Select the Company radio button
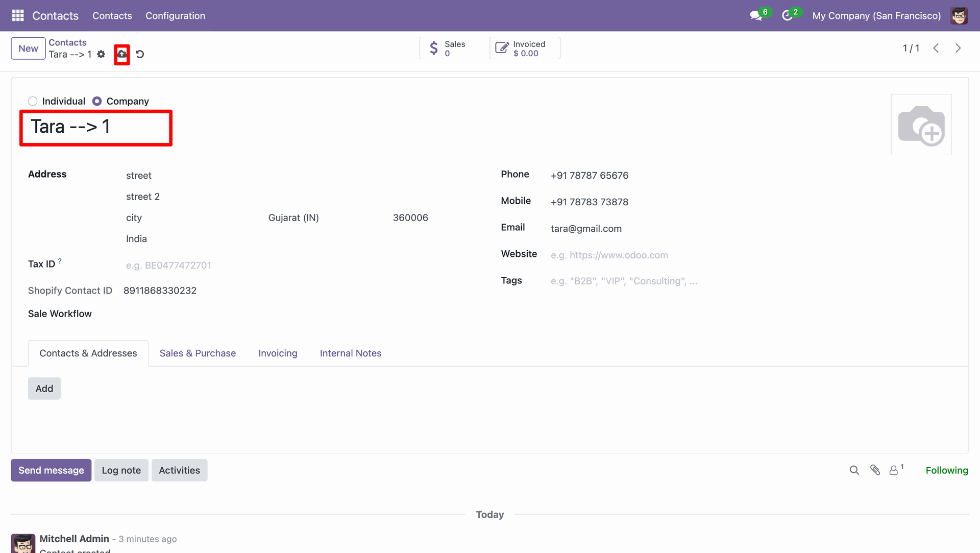The width and height of the screenshot is (980, 553). point(97,101)
